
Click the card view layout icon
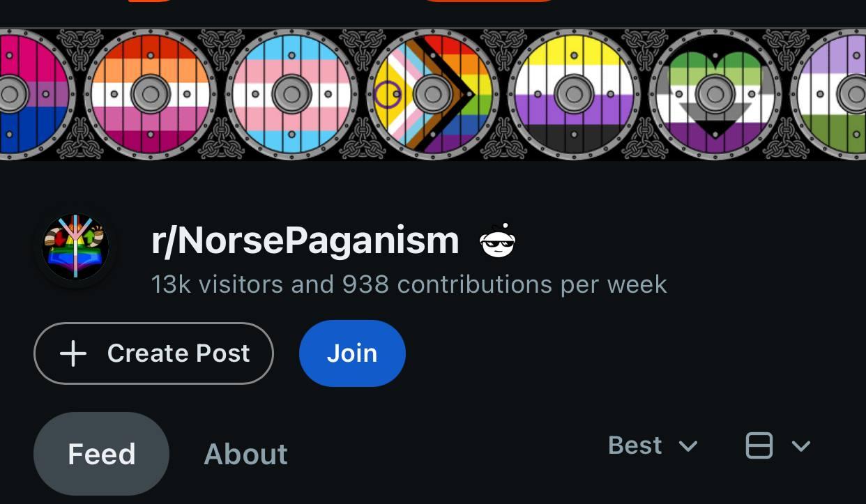pyautogui.click(x=759, y=445)
